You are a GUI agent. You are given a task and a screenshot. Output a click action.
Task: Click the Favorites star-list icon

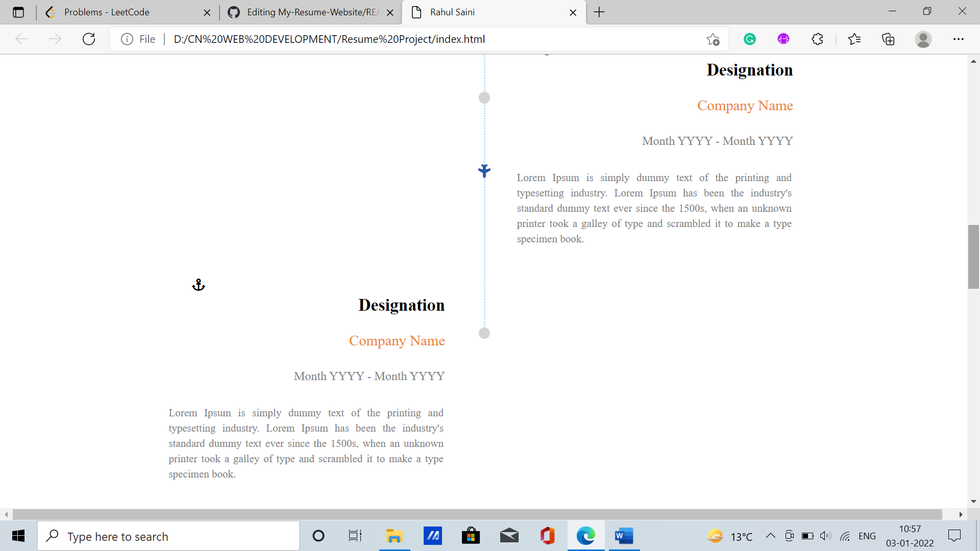(855, 39)
